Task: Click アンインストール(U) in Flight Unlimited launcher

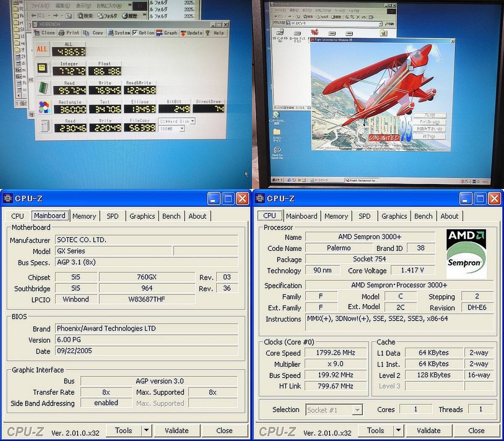Action: 429,122
